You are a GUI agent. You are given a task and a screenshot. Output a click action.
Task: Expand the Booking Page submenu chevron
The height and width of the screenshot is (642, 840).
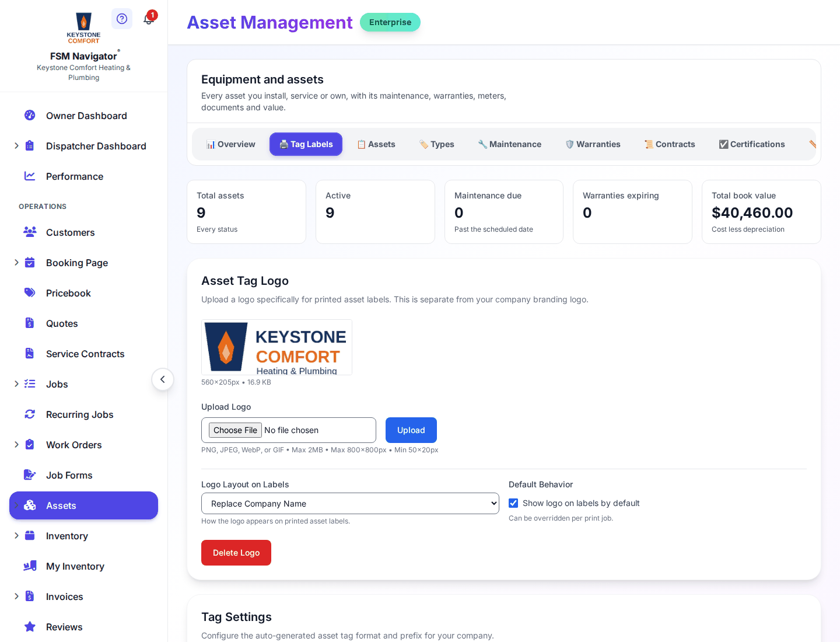point(16,263)
